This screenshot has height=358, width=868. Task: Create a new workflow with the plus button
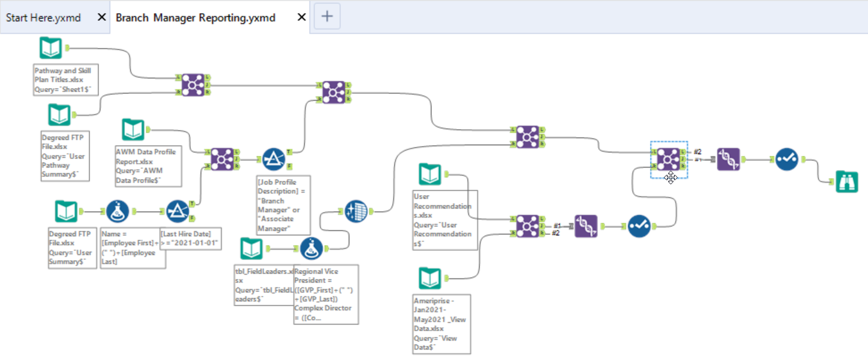327,16
